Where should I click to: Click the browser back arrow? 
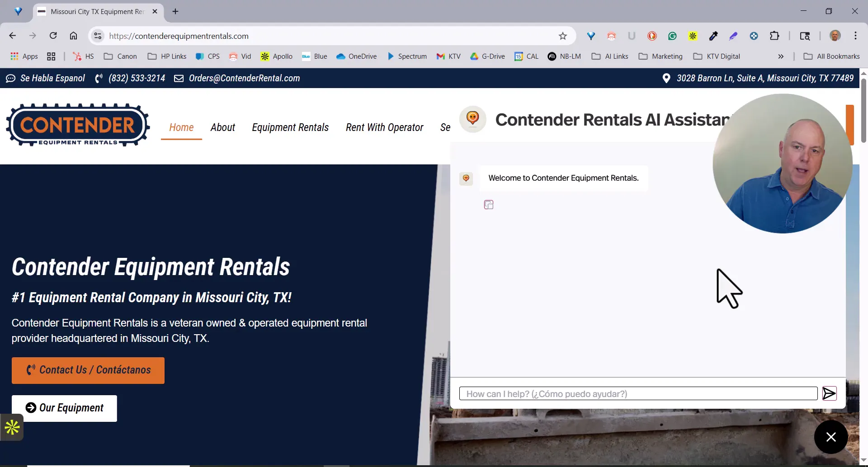(x=13, y=36)
